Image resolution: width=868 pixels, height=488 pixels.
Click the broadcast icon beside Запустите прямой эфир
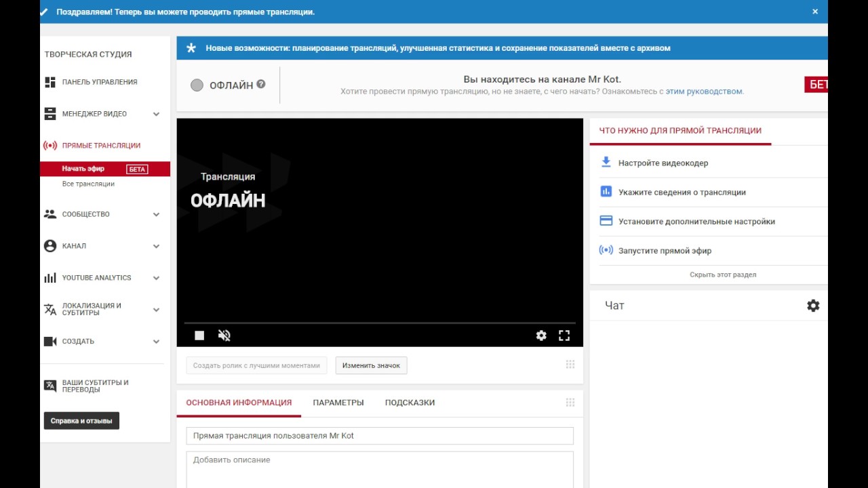click(x=606, y=250)
